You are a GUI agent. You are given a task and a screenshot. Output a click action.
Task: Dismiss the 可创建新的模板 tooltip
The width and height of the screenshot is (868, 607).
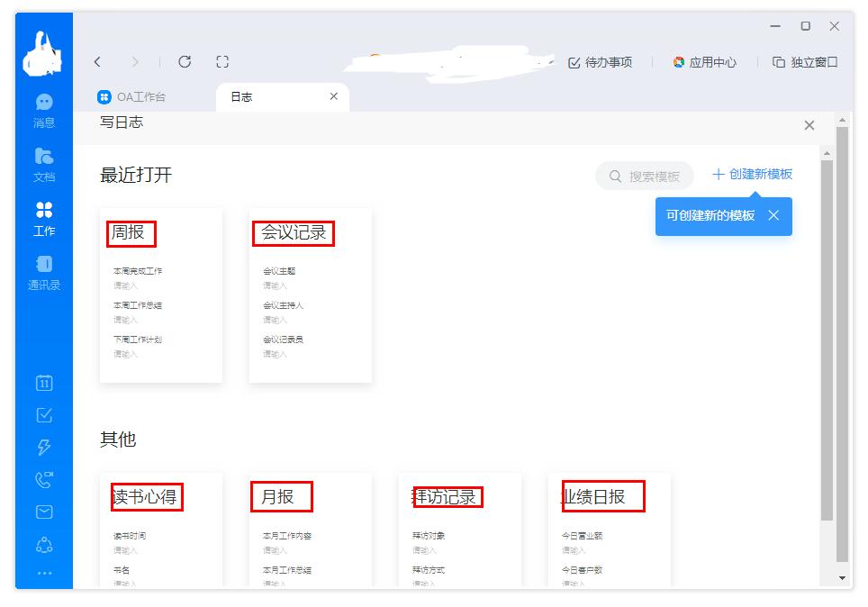click(772, 216)
